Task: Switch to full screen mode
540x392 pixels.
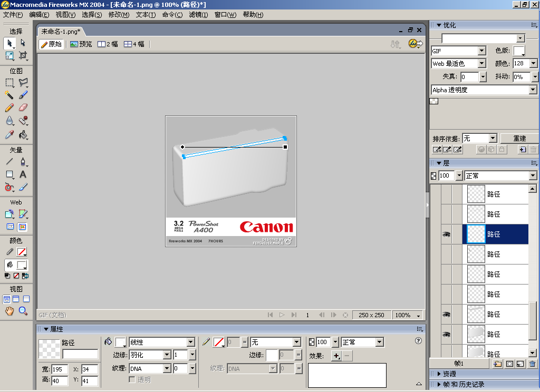Action: pos(26,299)
